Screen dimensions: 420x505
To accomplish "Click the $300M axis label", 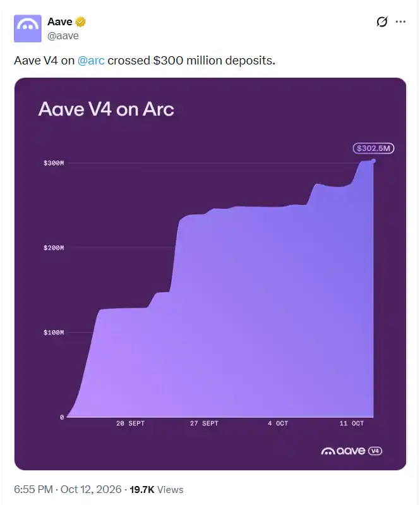I will tap(54, 163).
